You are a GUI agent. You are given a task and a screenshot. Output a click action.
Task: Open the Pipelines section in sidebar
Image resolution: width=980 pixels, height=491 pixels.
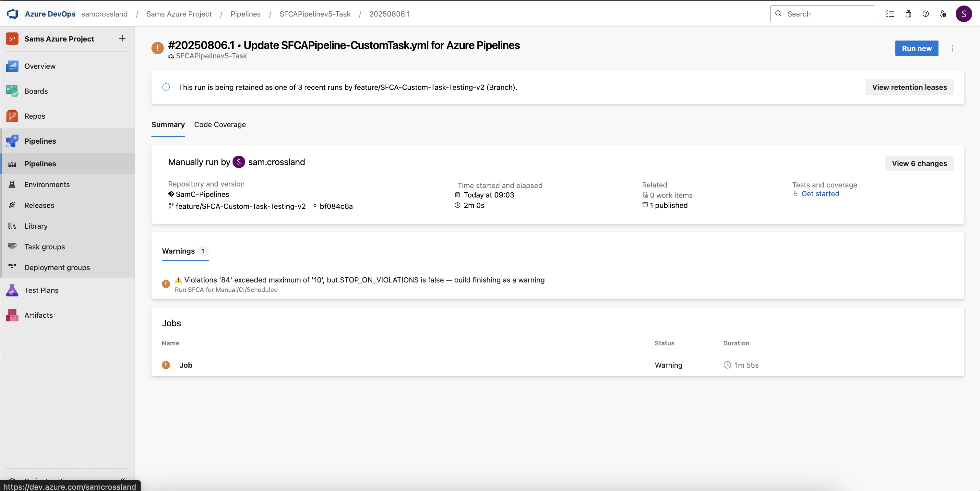click(40, 141)
